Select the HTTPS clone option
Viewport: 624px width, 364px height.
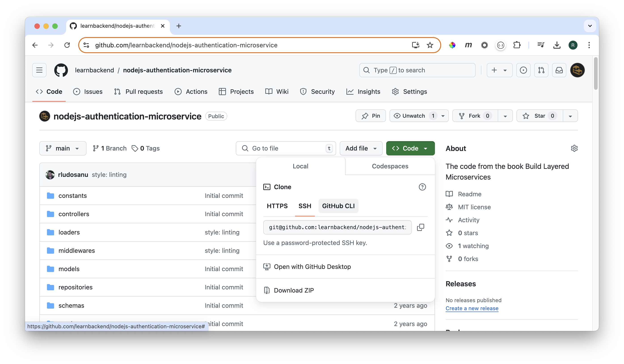[277, 206]
